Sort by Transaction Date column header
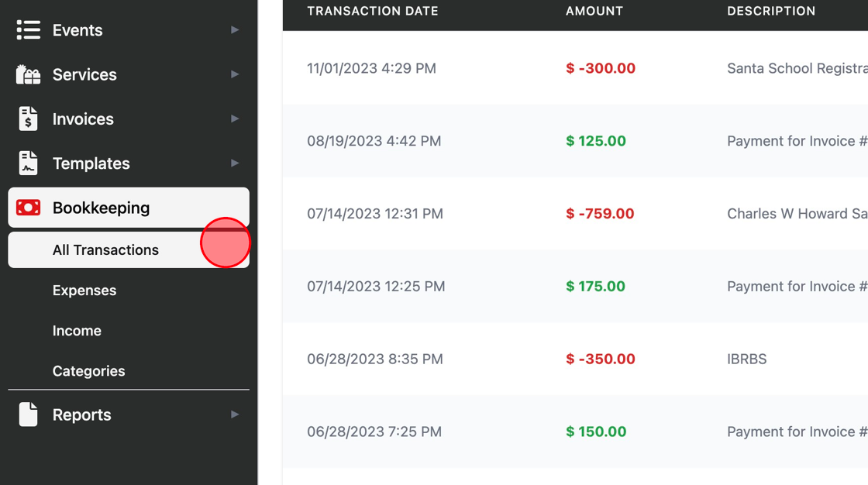868x485 pixels. tap(373, 11)
